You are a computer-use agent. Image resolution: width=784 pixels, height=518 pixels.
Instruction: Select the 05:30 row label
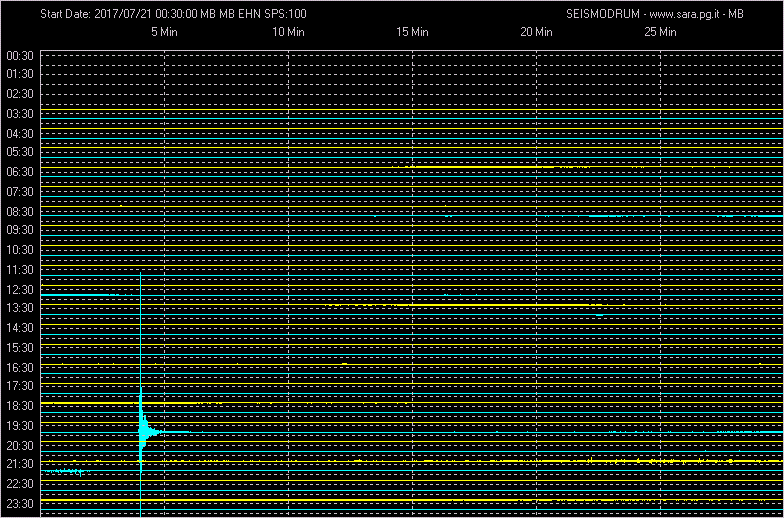click(x=20, y=152)
